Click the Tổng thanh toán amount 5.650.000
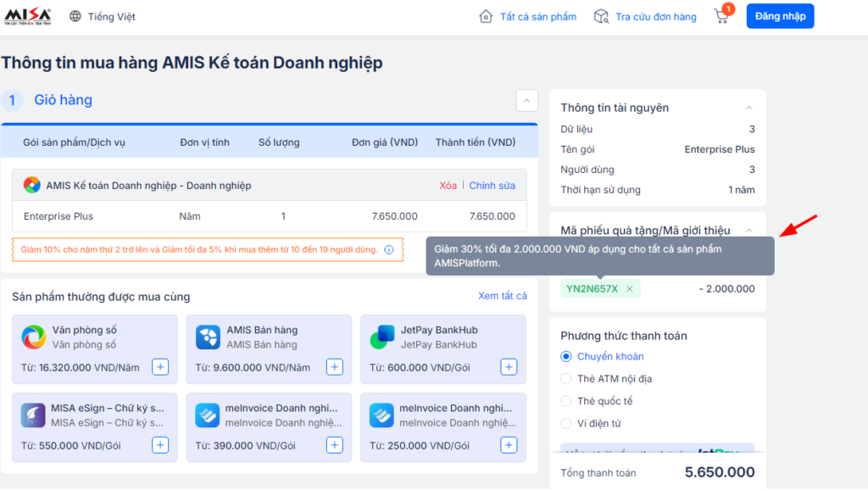The height and width of the screenshot is (491, 868). 720,472
